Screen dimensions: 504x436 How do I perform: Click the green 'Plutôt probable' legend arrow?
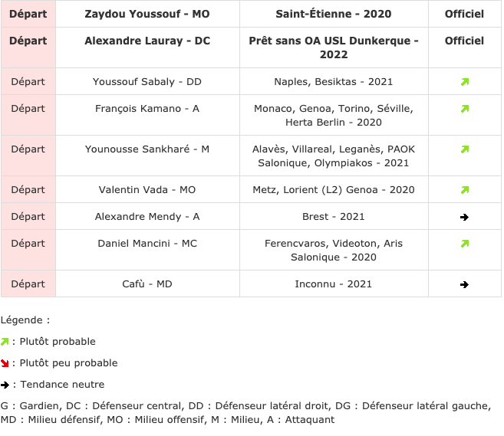5,342
